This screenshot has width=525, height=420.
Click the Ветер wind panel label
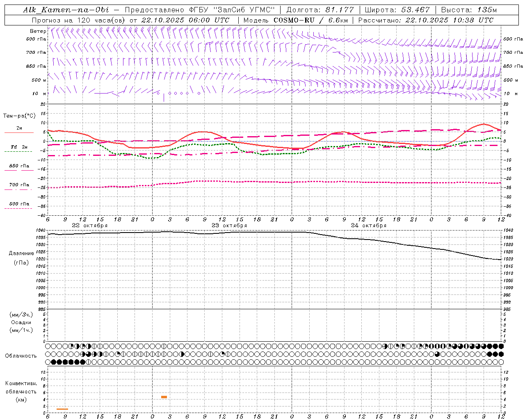tap(38, 31)
